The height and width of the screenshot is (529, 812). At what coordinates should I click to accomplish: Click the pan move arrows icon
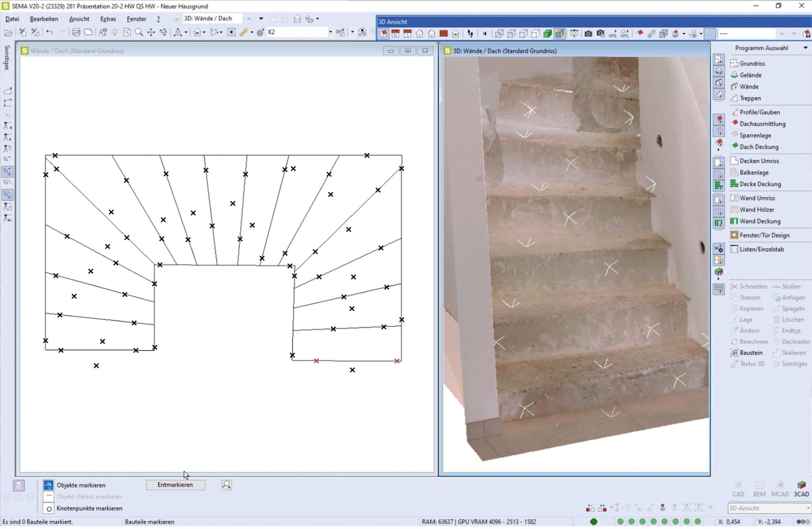[x=151, y=32]
